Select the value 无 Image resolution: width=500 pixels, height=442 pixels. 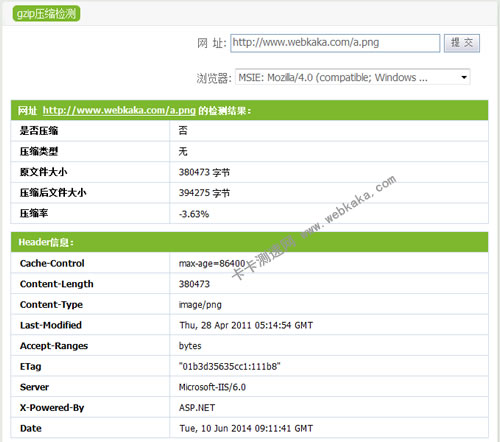(x=183, y=151)
